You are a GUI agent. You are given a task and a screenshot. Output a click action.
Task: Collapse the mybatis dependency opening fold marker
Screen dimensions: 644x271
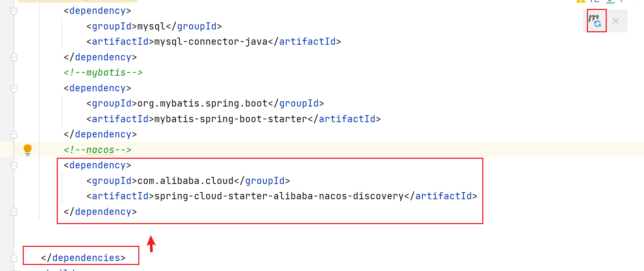(14, 88)
